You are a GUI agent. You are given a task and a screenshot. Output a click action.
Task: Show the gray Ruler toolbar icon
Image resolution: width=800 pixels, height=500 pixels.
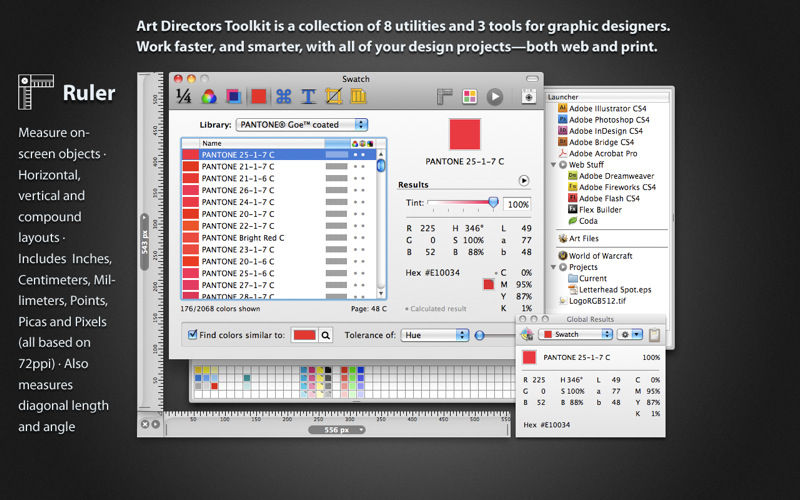(444, 96)
